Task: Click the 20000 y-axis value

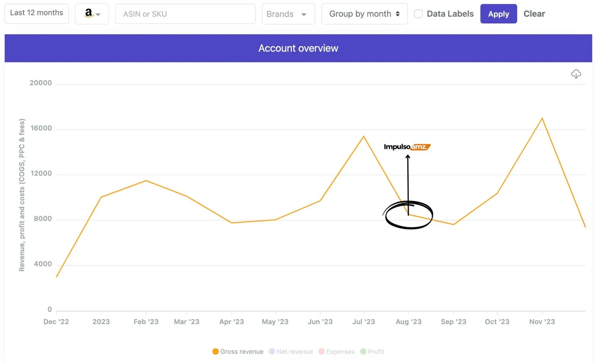Action: 41,83
